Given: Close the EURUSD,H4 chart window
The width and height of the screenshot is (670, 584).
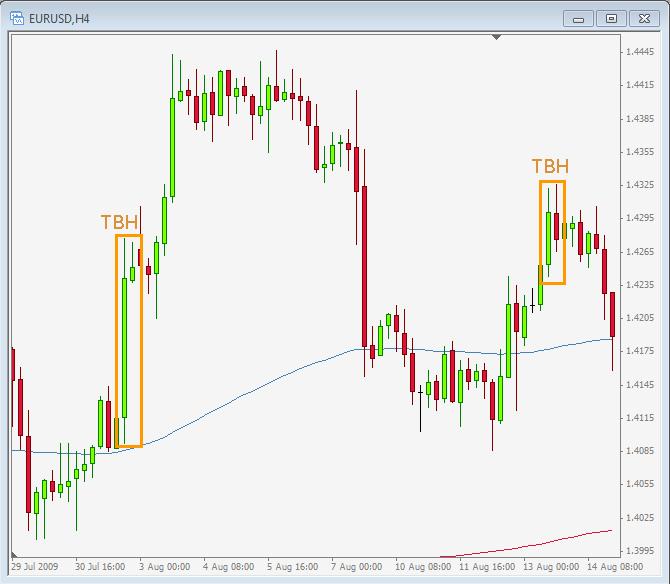Looking at the screenshot, I should [644, 19].
